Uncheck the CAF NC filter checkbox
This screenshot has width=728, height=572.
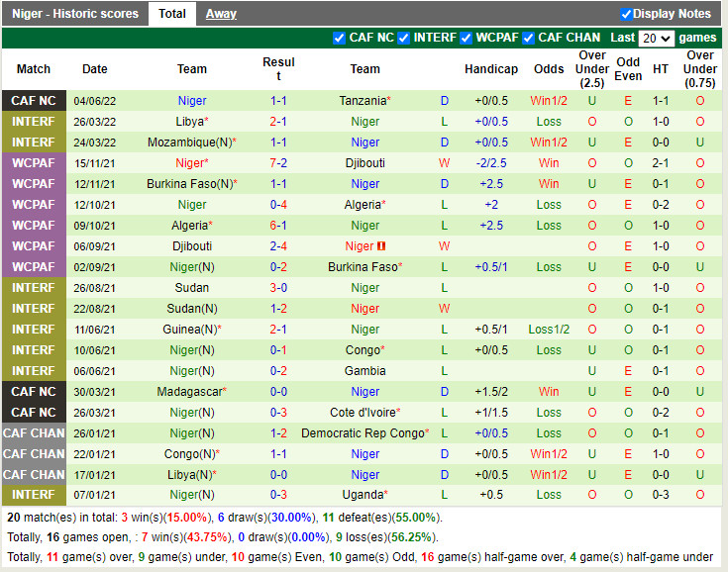tap(340, 38)
